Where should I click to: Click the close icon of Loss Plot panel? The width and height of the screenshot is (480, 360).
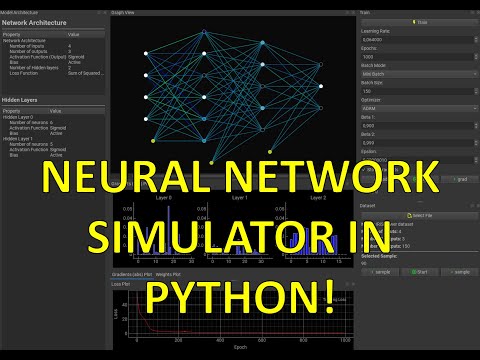353,284
